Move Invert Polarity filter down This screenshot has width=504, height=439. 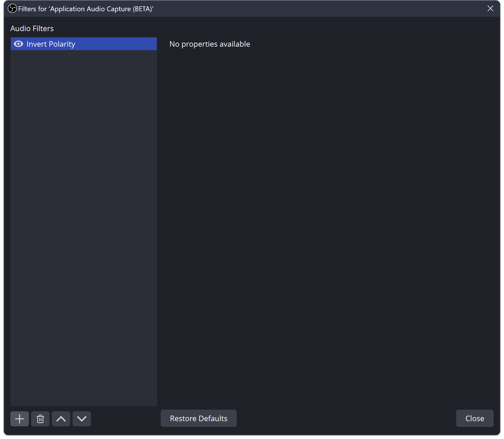pyautogui.click(x=82, y=419)
